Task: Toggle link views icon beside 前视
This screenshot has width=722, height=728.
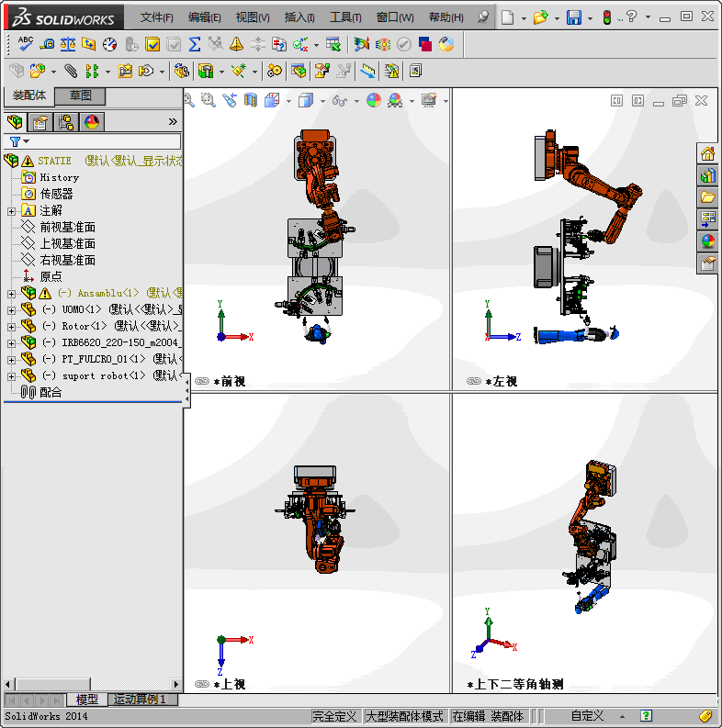Action: 202,381
